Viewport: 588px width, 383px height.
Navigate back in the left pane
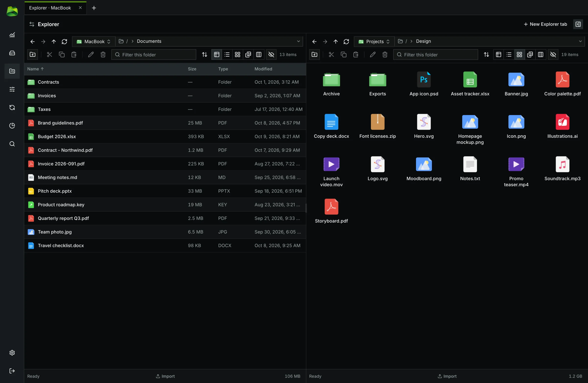pyautogui.click(x=32, y=41)
